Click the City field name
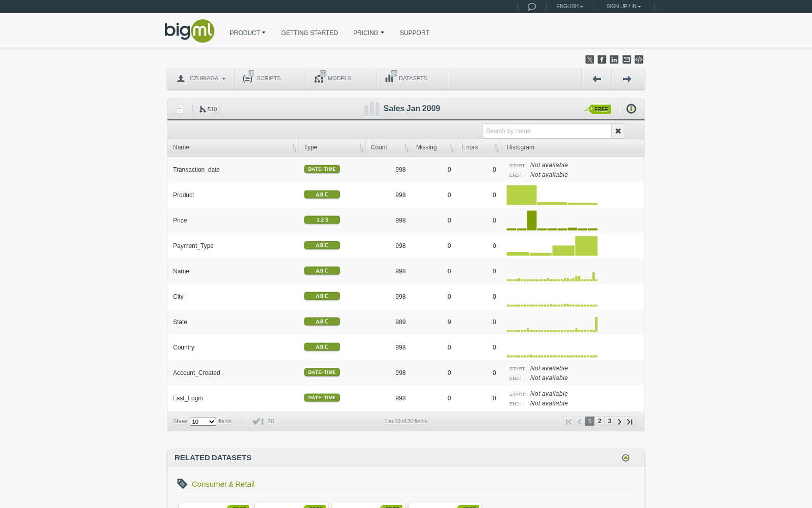Image resolution: width=812 pixels, height=508 pixels. pyautogui.click(x=178, y=297)
